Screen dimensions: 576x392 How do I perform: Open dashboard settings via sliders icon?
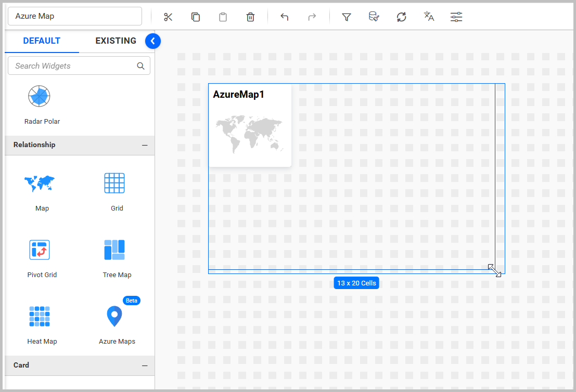click(x=456, y=17)
